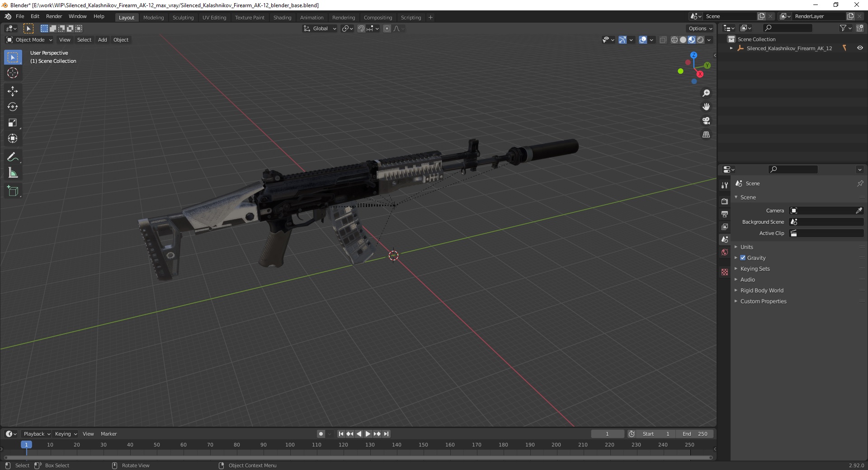Switch to Rendered viewport shading
The height and width of the screenshot is (470, 868).
(x=700, y=40)
